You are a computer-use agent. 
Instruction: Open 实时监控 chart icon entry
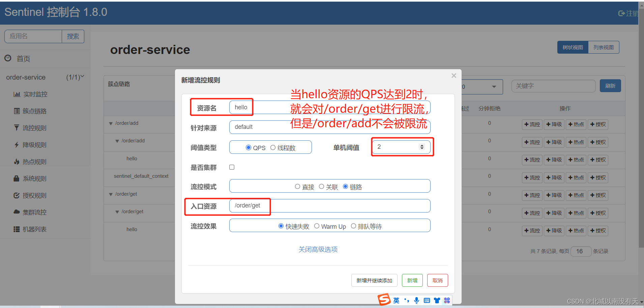(17, 94)
